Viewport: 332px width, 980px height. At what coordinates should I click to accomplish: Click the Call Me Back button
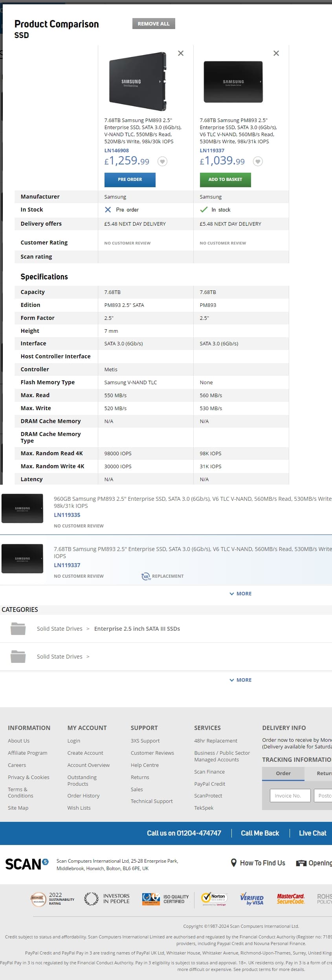coord(260,833)
